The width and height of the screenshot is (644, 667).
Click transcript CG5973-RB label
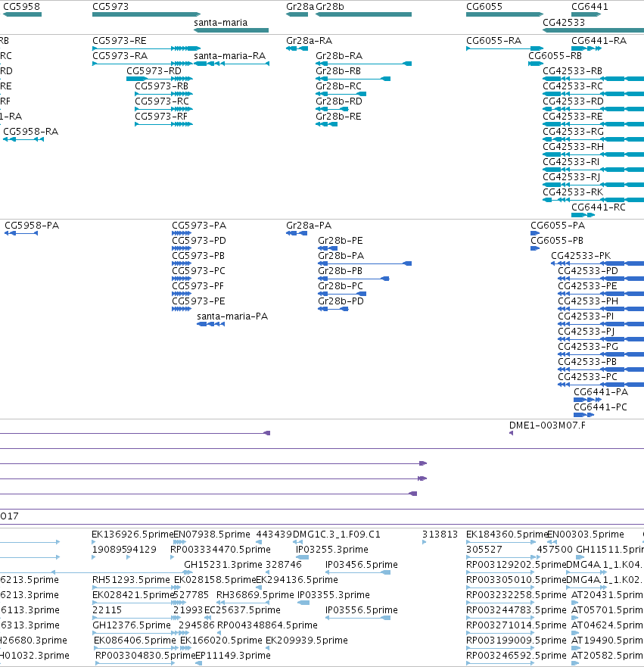[161, 86]
